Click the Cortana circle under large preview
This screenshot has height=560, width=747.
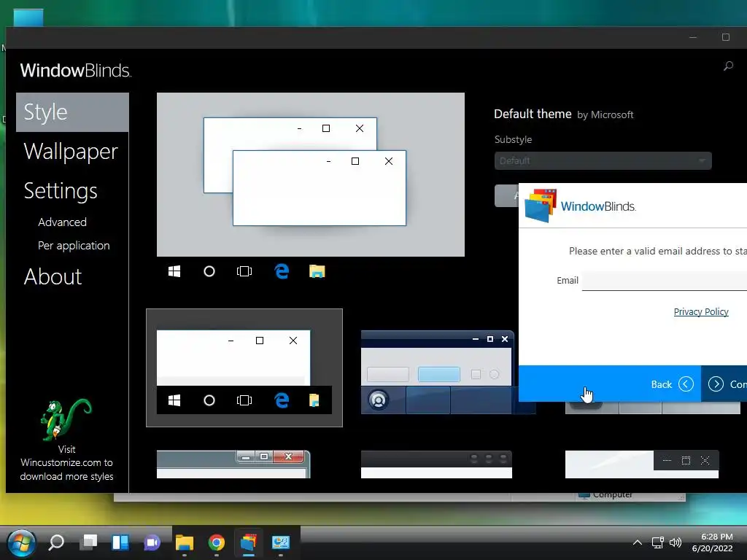click(209, 271)
